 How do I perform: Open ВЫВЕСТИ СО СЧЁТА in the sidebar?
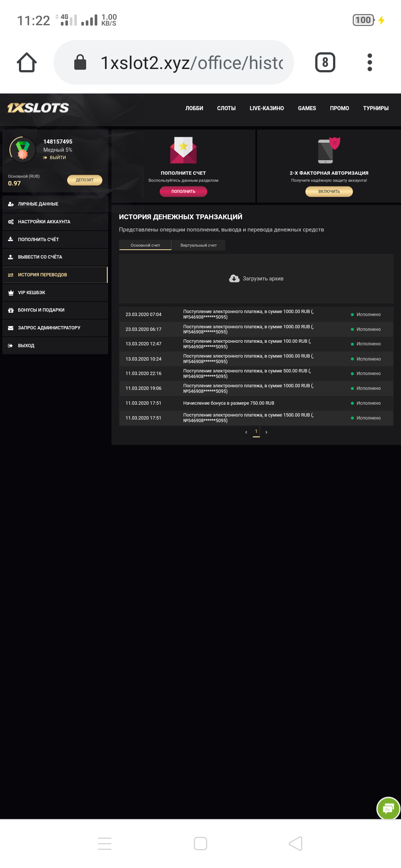(x=55, y=257)
